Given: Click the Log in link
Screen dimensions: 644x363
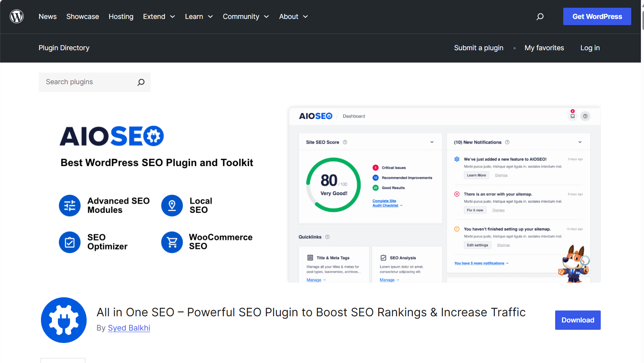Looking at the screenshot, I should (x=590, y=48).
